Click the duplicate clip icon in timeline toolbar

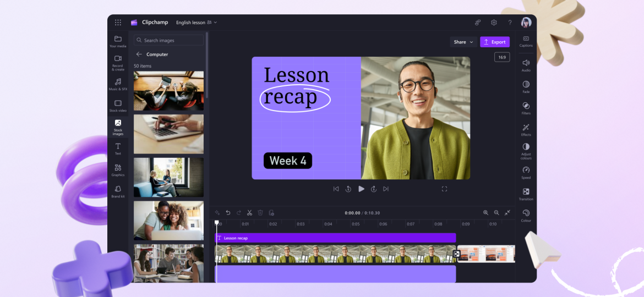271,212
